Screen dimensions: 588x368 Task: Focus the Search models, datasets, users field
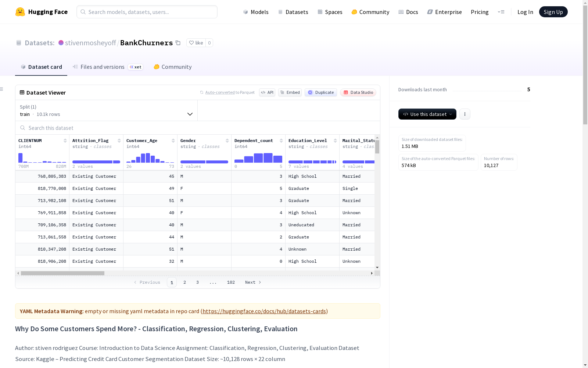(x=147, y=12)
